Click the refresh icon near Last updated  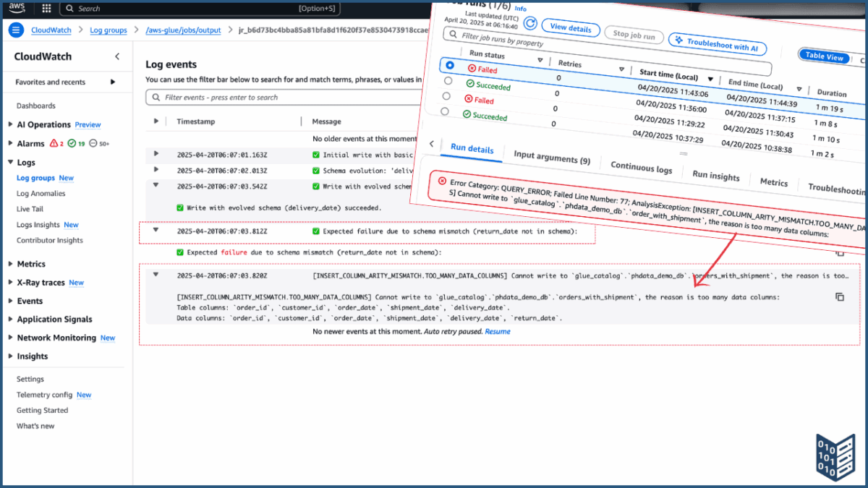(530, 23)
